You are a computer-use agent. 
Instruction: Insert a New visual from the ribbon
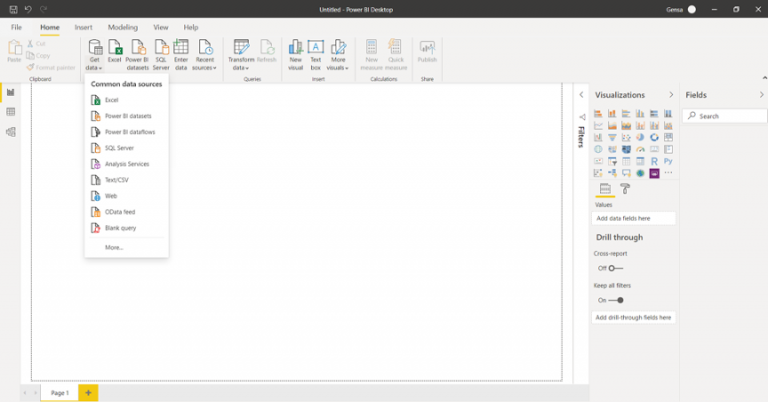point(295,55)
